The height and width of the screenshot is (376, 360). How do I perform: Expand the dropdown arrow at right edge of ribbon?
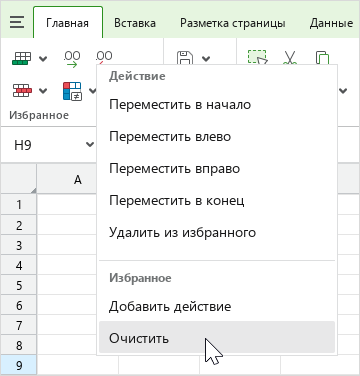(343, 91)
